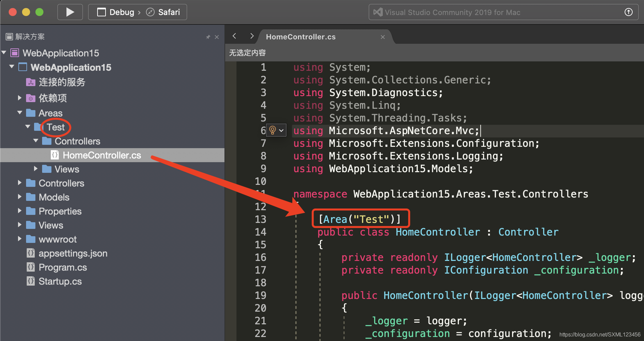644x341 pixels.
Task: Expand the Models folder
Action: click(x=20, y=197)
